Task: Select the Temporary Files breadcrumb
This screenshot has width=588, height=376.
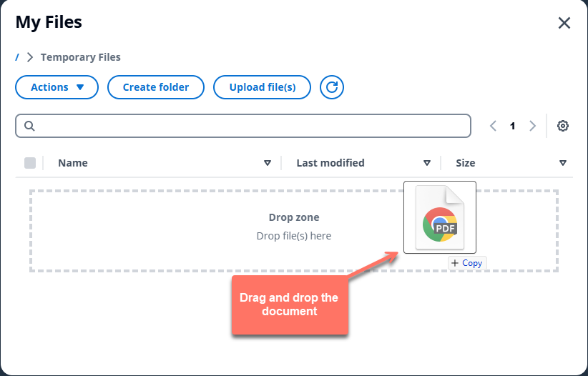Action: point(81,57)
